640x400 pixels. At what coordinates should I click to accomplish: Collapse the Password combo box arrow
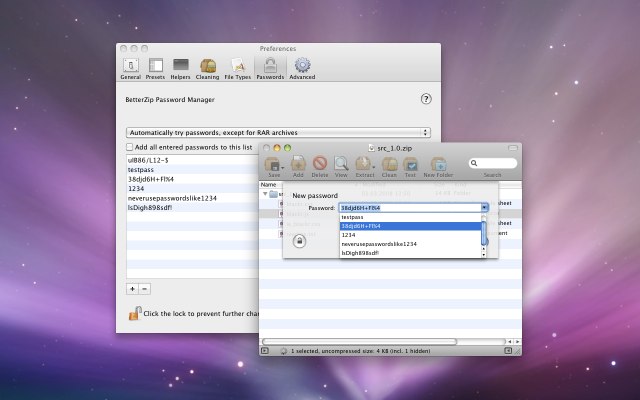pos(485,207)
